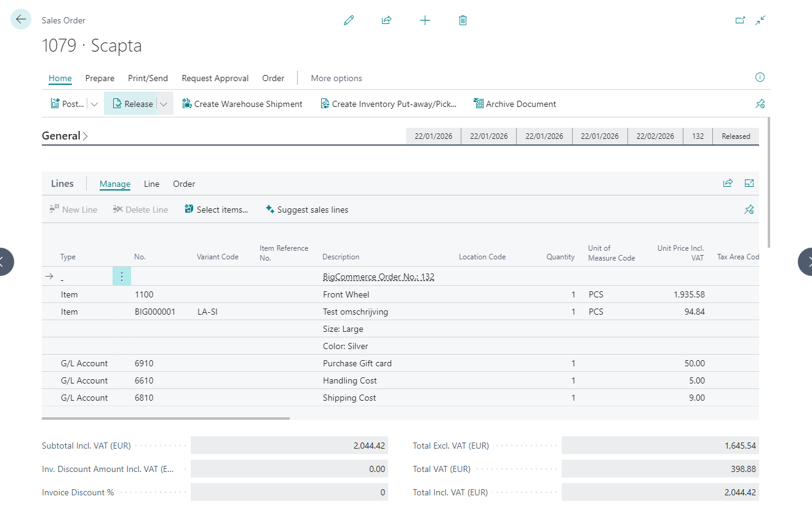Click Create Inventory Put-away/Pick…
Image resolution: width=812 pixels, height=523 pixels.
tap(389, 104)
